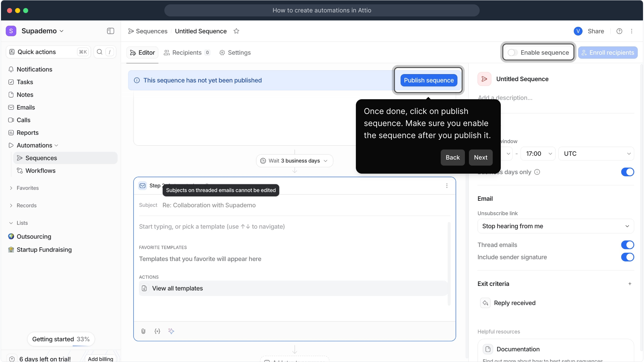Click Back in the tooltip
This screenshot has width=644, height=362.
452,158
